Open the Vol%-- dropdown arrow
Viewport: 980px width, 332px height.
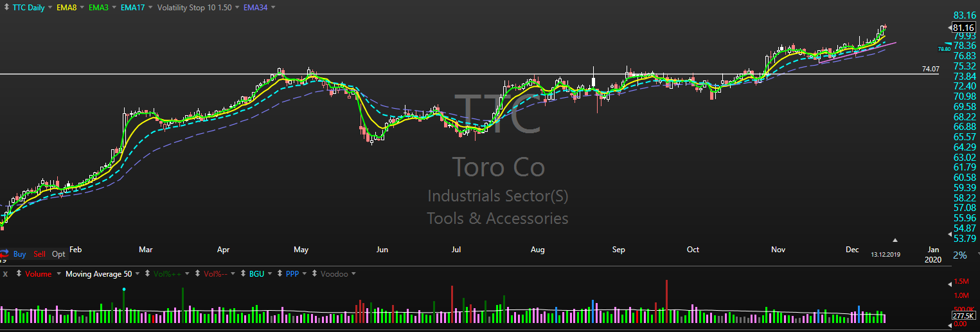(x=233, y=274)
